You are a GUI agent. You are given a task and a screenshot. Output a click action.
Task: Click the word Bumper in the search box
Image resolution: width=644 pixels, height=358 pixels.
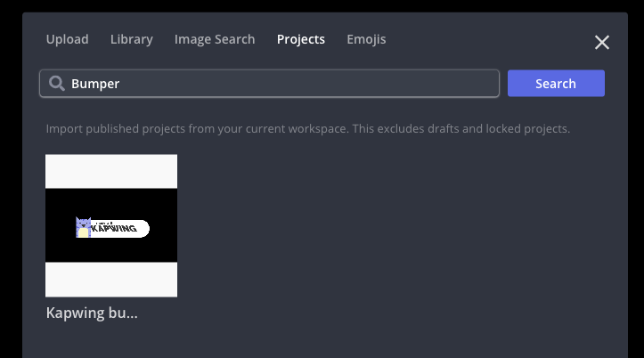(95, 84)
